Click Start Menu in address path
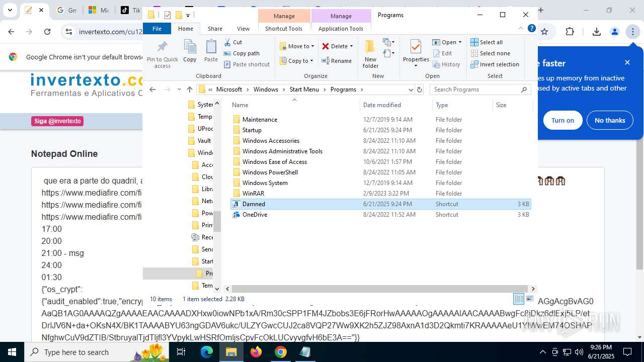Image resolution: width=644 pixels, height=362 pixels. click(x=304, y=89)
